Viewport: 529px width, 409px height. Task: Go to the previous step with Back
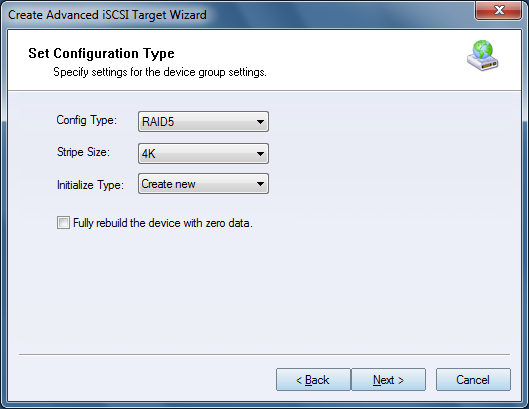tap(313, 380)
